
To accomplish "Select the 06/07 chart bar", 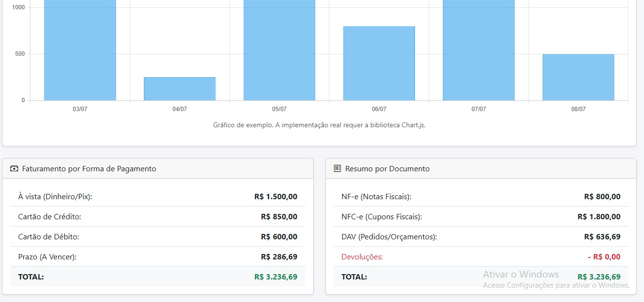I will [379, 64].
